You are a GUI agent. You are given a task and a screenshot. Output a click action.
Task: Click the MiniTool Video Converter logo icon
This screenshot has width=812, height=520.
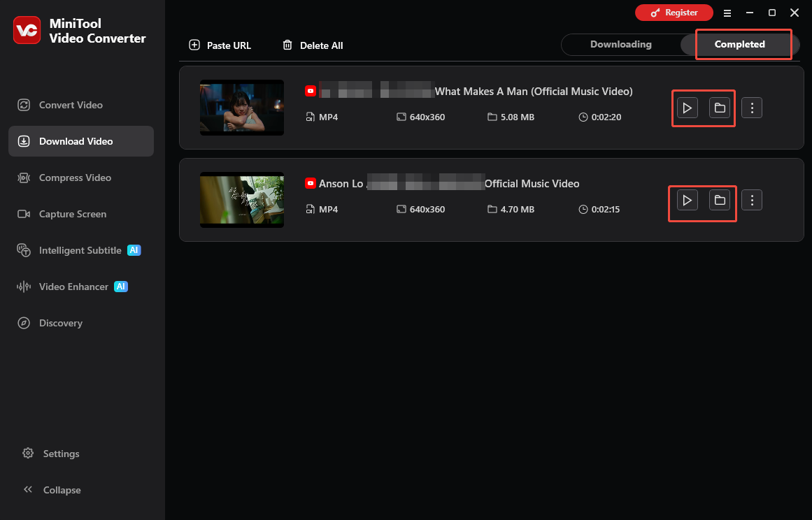tap(27, 30)
